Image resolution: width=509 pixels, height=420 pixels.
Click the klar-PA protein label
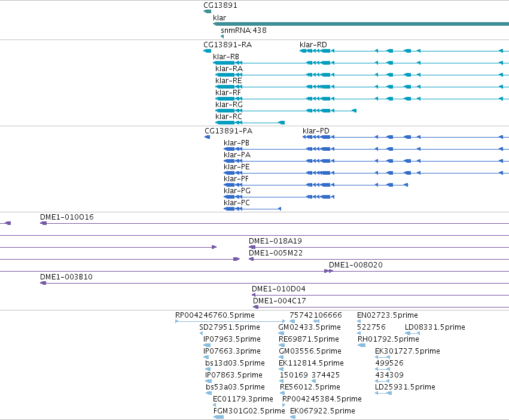point(237,155)
